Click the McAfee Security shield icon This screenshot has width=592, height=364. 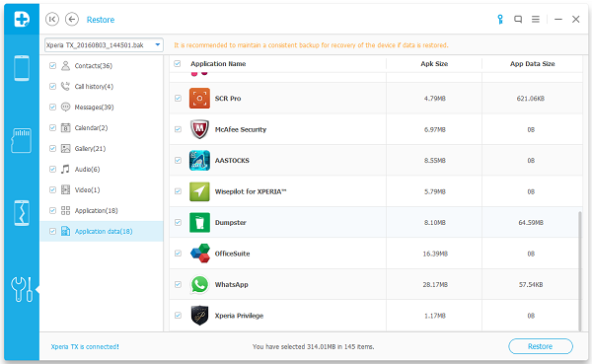click(x=199, y=129)
